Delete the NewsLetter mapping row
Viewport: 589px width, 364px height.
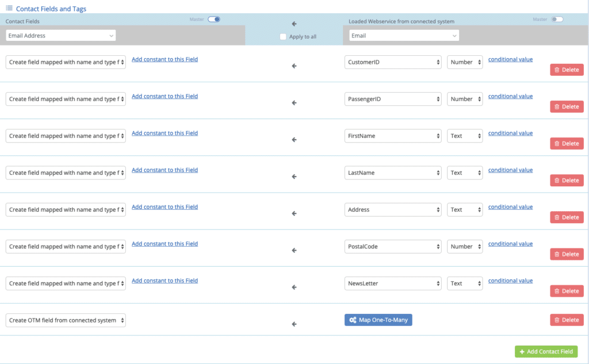567,291
